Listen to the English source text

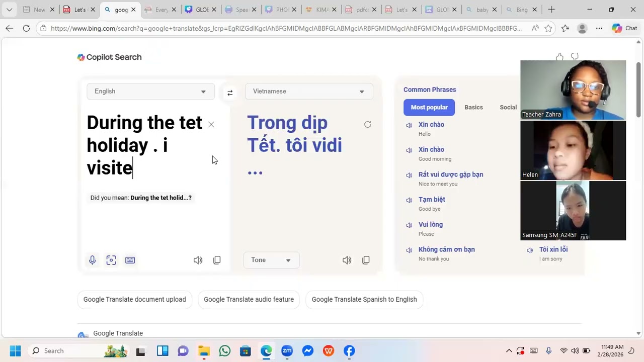click(x=198, y=260)
